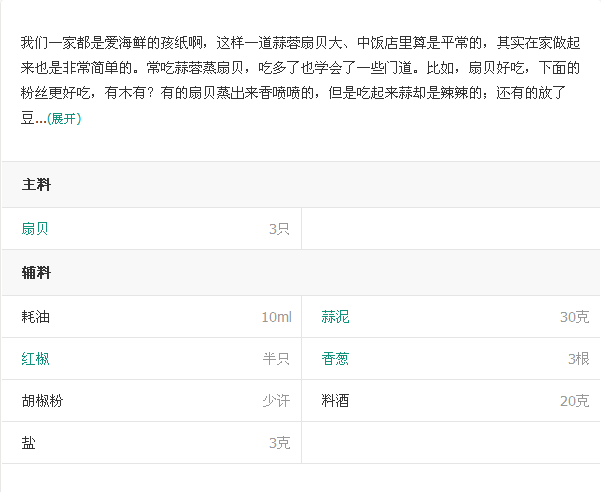Open the 香葱 ingredient link
Viewport: 601px width, 492px height.
[x=335, y=359]
